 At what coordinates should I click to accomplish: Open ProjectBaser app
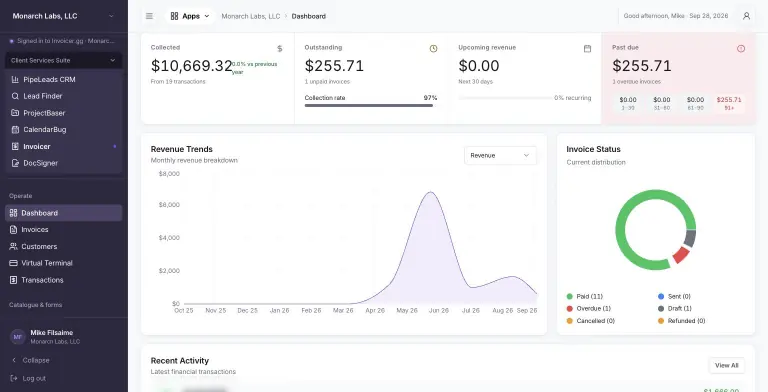pos(64,113)
